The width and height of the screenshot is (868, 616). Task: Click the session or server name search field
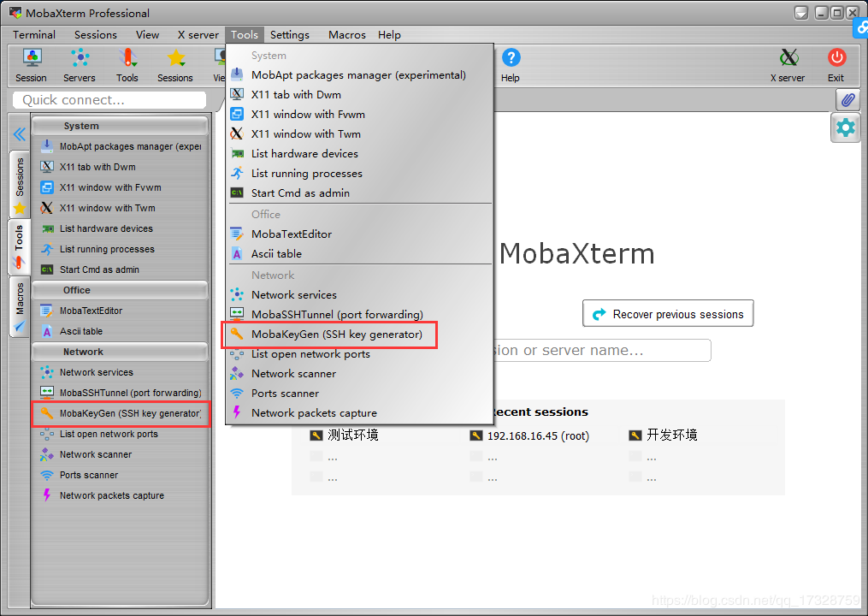pos(600,350)
